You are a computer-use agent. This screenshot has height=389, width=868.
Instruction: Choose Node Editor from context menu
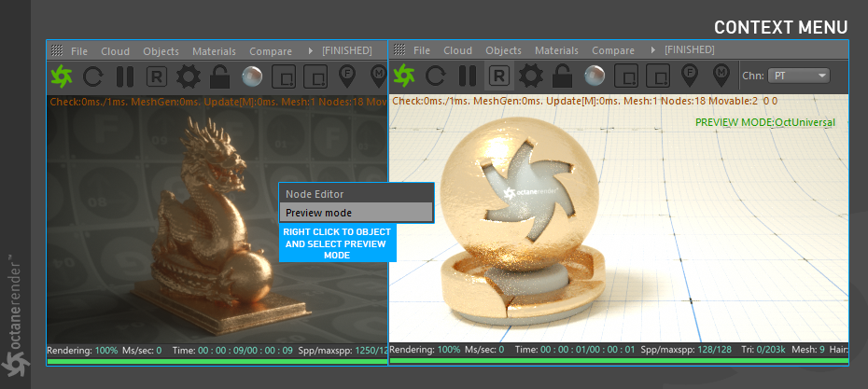(x=356, y=194)
